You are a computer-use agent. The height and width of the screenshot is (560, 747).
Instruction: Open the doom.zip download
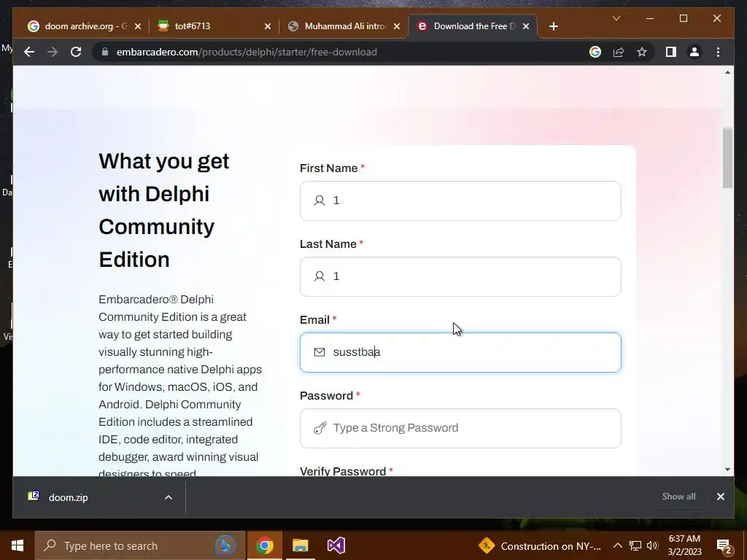click(68, 497)
